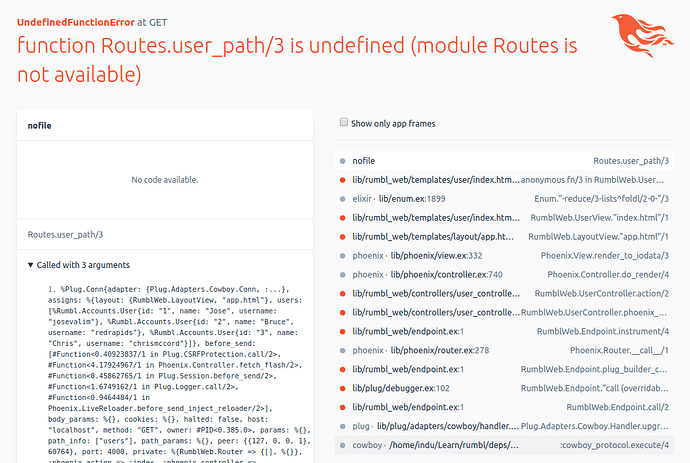Select the lib/enum.ex:1899 frame

(x=504, y=198)
